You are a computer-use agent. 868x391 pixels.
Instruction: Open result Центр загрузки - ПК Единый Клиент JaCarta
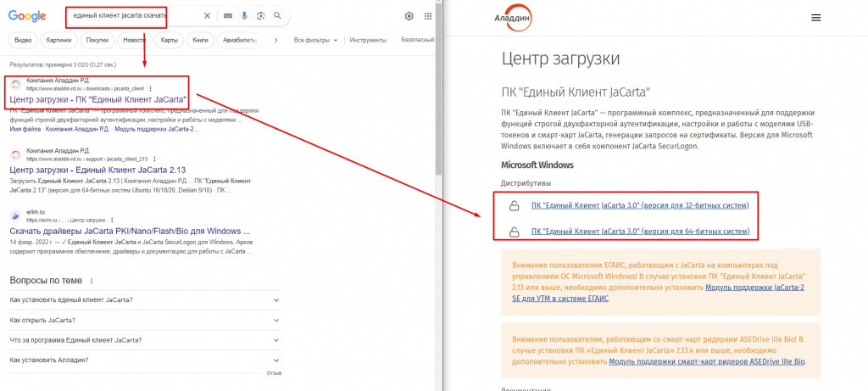click(x=98, y=101)
